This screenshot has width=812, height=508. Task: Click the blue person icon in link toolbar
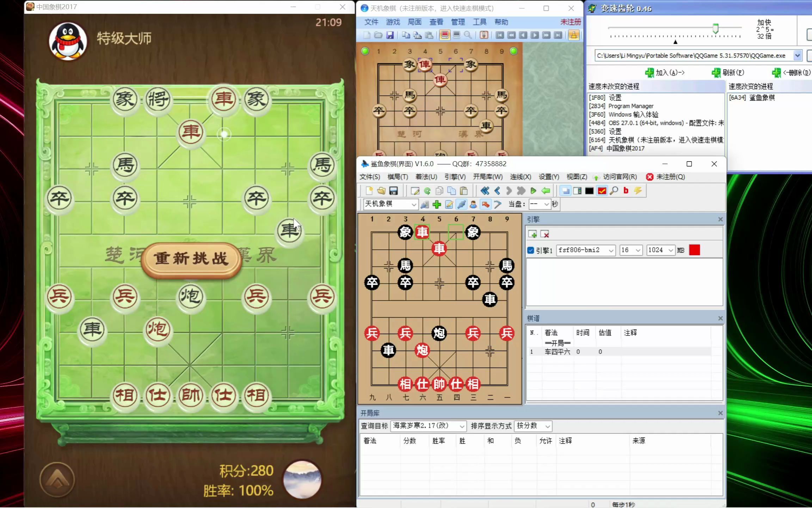[473, 204]
